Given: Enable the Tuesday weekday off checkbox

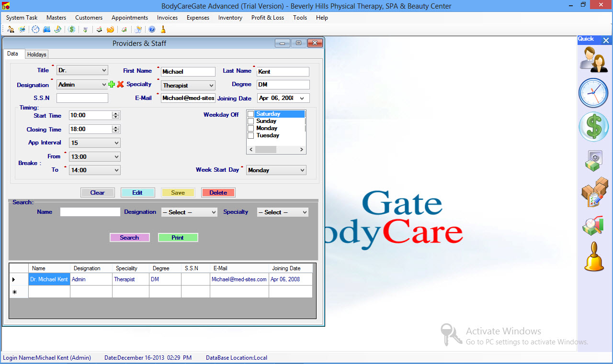Looking at the screenshot, I should [x=250, y=136].
